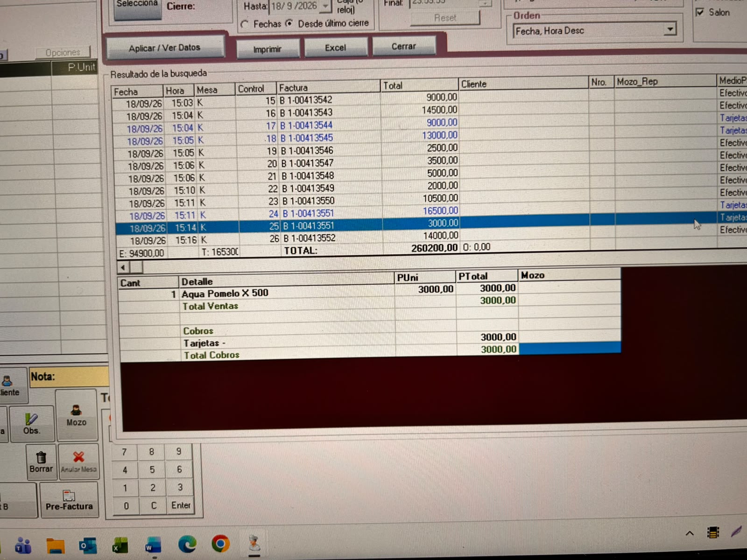The width and height of the screenshot is (747, 560).
Task: Click the Mozo_Rep column header
Action: point(665,81)
